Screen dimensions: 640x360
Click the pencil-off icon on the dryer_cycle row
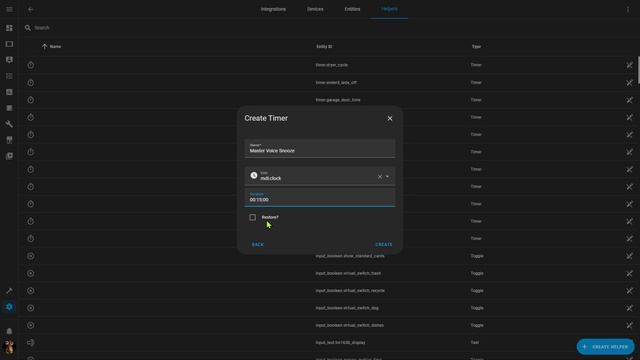pos(629,65)
